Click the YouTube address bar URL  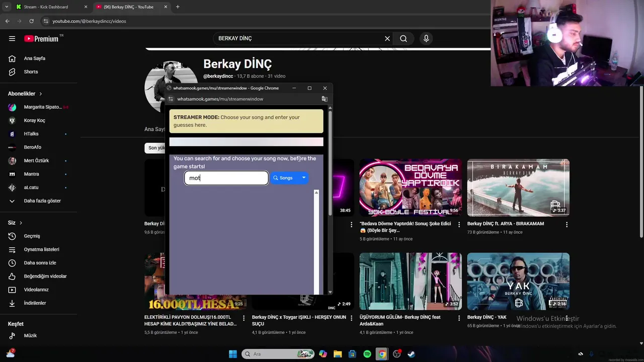point(89,21)
